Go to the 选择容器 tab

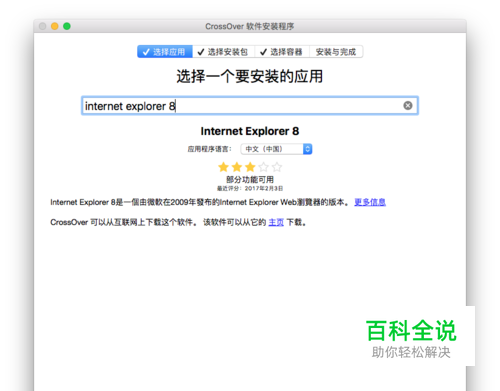tap(282, 52)
